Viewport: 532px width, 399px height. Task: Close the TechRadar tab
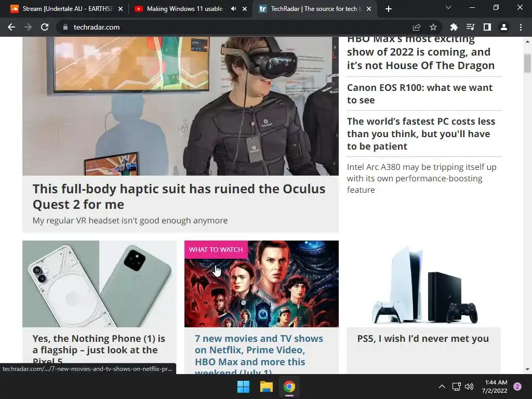(369, 9)
